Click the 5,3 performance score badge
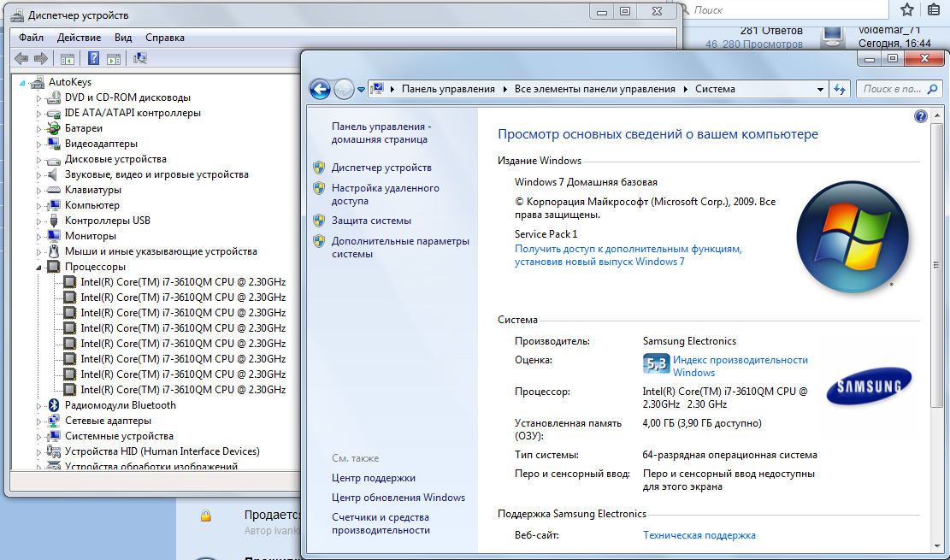The image size is (950, 560). pyautogui.click(x=656, y=363)
